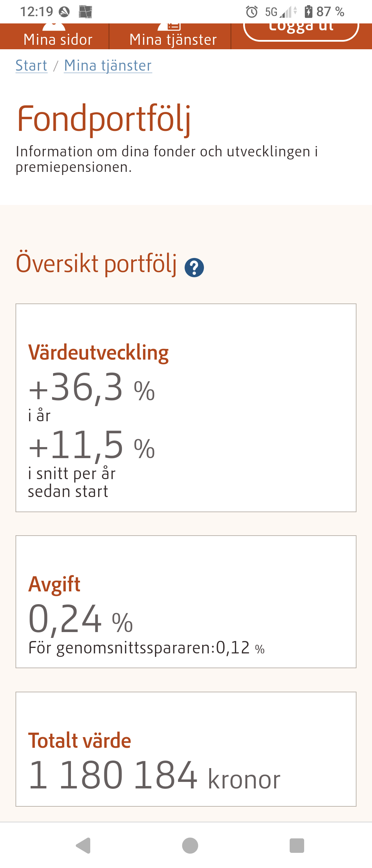The width and height of the screenshot is (372, 868).
Task: Tap the do-not-disturb status icon
Action: pyautogui.click(x=64, y=12)
